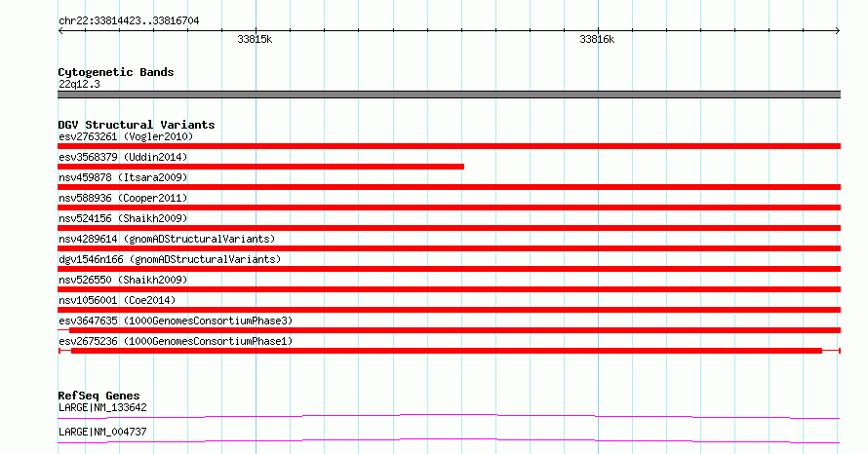The width and height of the screenshot is (868, 454).
Task: Open the DGV Structural Variants track heading
Action: pyautogui.click(x=137, y=125)
